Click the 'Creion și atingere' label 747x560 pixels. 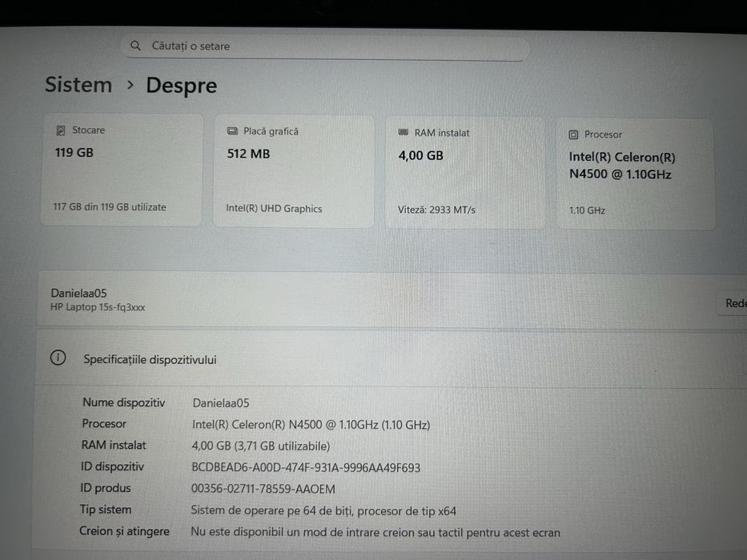click(x=124, y=531)
